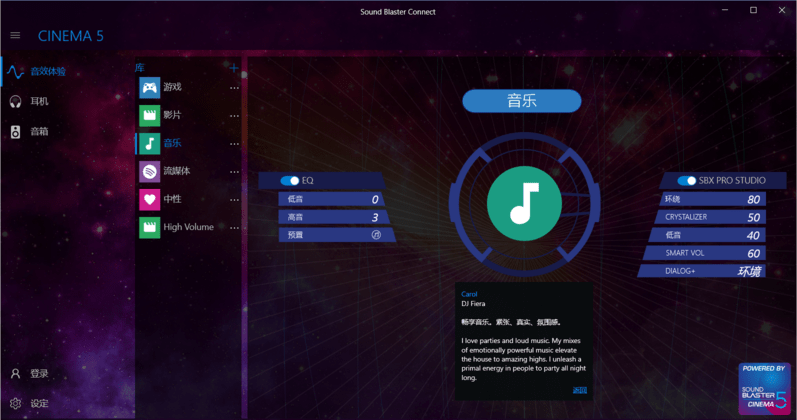Select the 影片 profile label

click(x=172, y=115)
